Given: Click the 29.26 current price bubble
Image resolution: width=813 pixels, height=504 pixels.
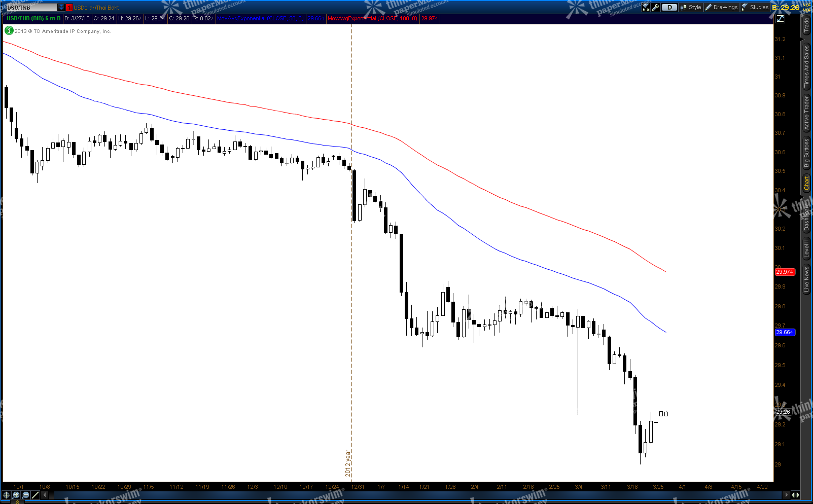Looking at the screenshot, I should [783, 412].
